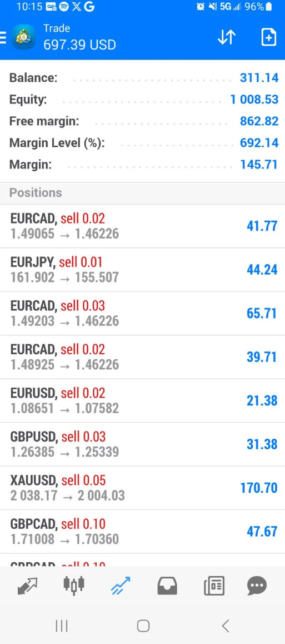285x644 pixels.
Task: Tap the Android home navigation button
Action: [x=143, y=626]
